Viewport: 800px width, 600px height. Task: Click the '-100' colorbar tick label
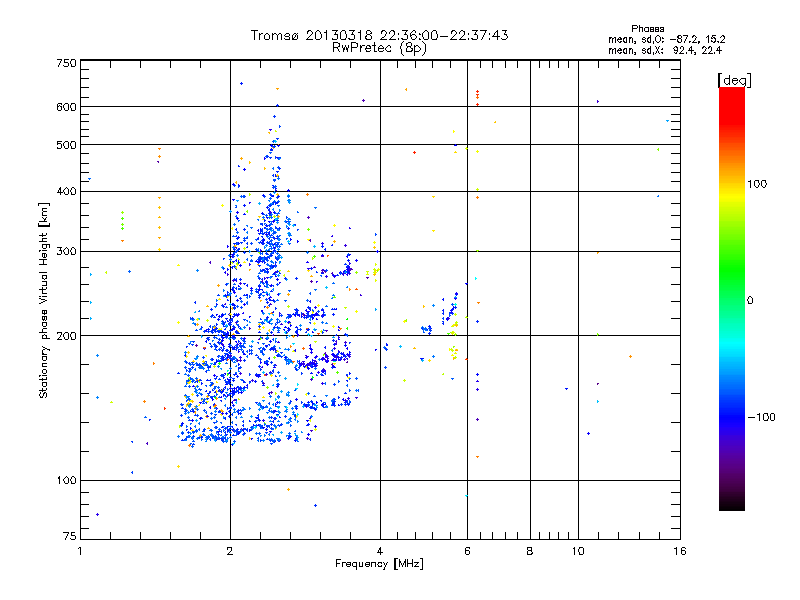pos(761,417)
